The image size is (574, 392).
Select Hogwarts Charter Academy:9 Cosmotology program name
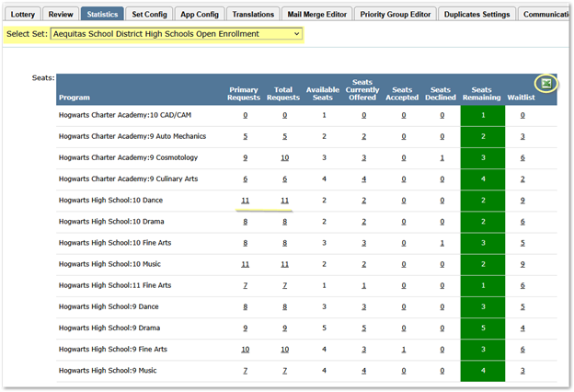[x=128, y=157]
